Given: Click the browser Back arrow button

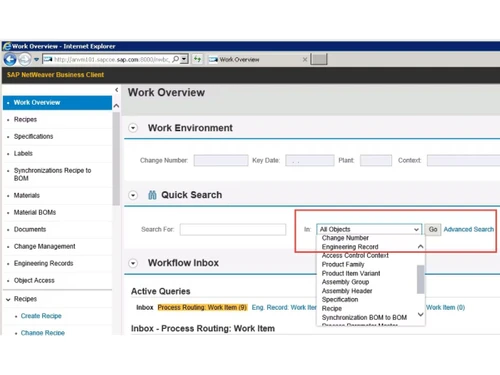Looking at the screenshot, I should point(10,60).
